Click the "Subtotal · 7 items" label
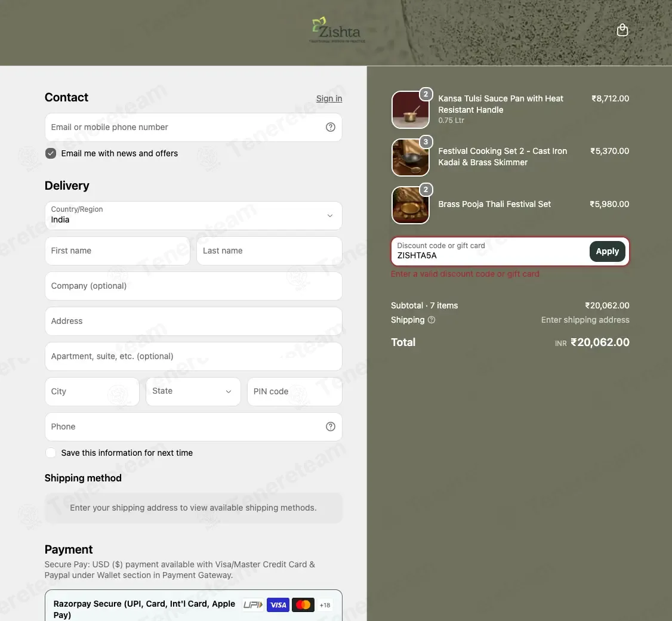672x621 pixels. pos(424,305)
